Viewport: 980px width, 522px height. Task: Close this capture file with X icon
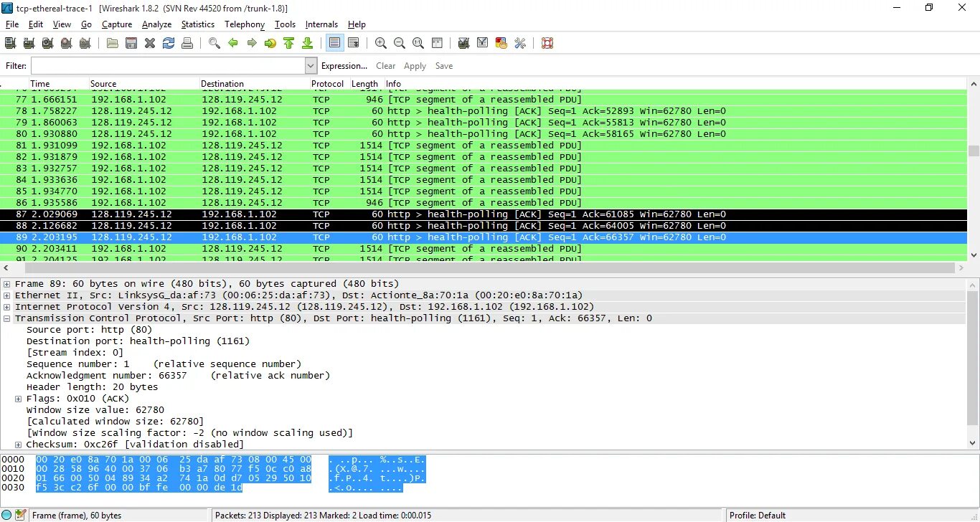(150, 43)
